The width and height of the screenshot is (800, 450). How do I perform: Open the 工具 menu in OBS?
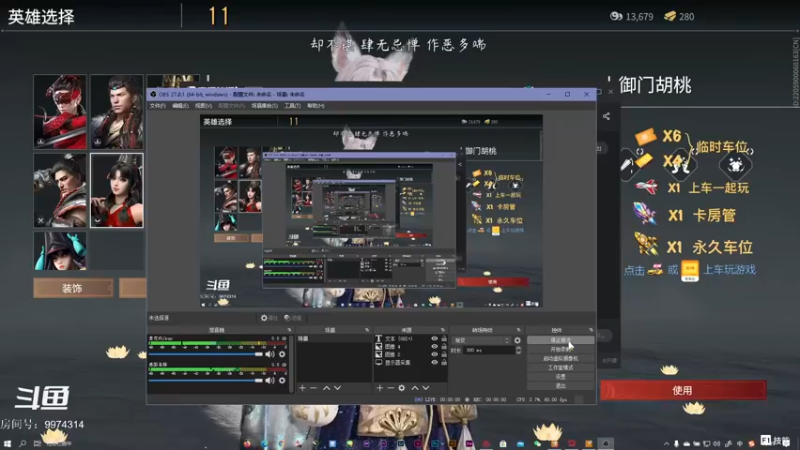tap(292, 106)
